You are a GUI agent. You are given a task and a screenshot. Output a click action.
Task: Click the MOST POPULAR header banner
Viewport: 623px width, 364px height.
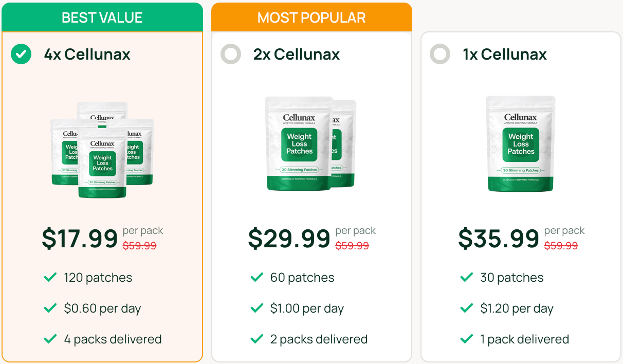point(311,17)
